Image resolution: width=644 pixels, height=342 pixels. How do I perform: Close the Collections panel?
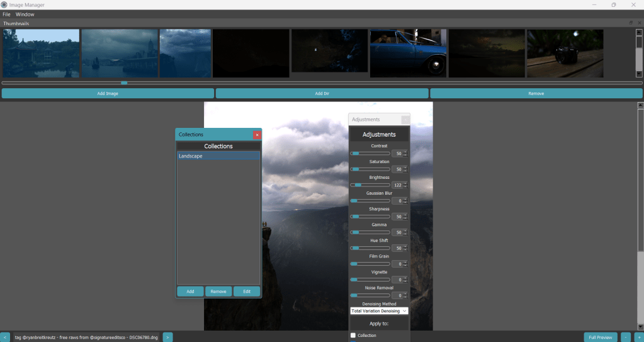[x=256, y=135]
